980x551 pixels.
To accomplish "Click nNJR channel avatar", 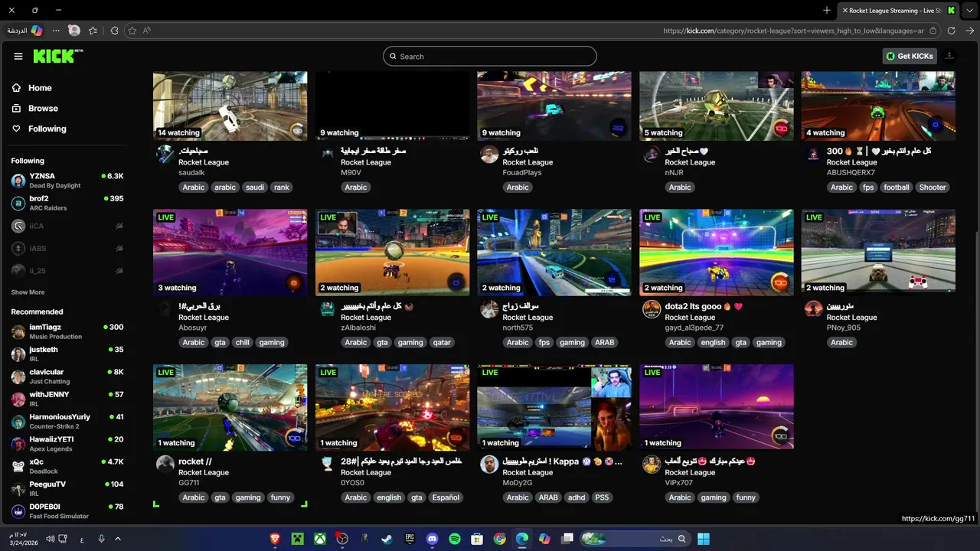I will coord(652,155).
